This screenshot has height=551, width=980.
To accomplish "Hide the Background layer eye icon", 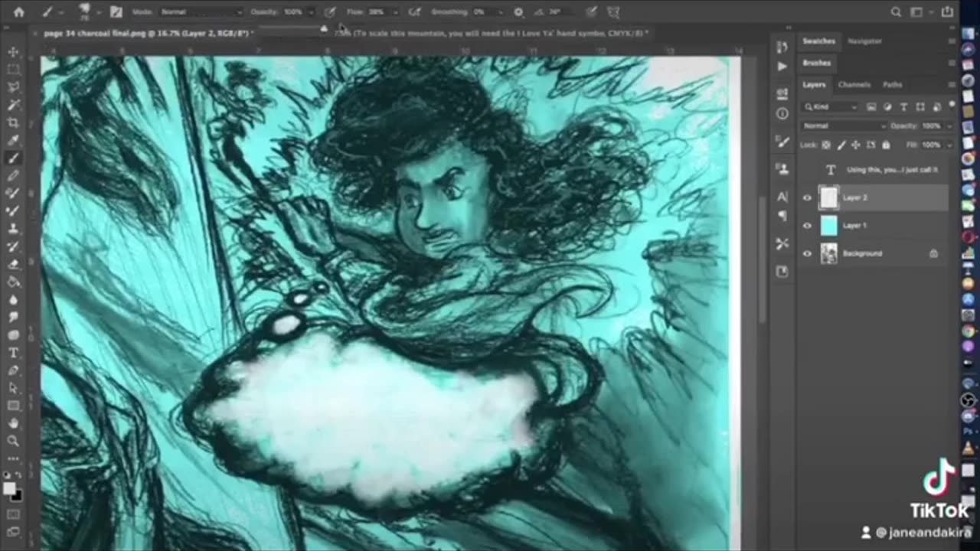I will pyautogui.click(x=806, y=253).
